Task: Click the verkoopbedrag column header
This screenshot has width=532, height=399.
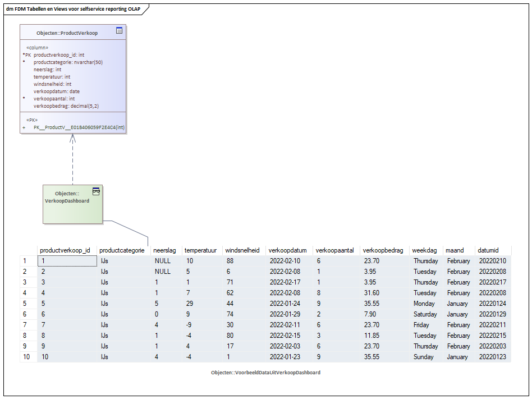Action: pyautogui.click(x=383, y=250)
